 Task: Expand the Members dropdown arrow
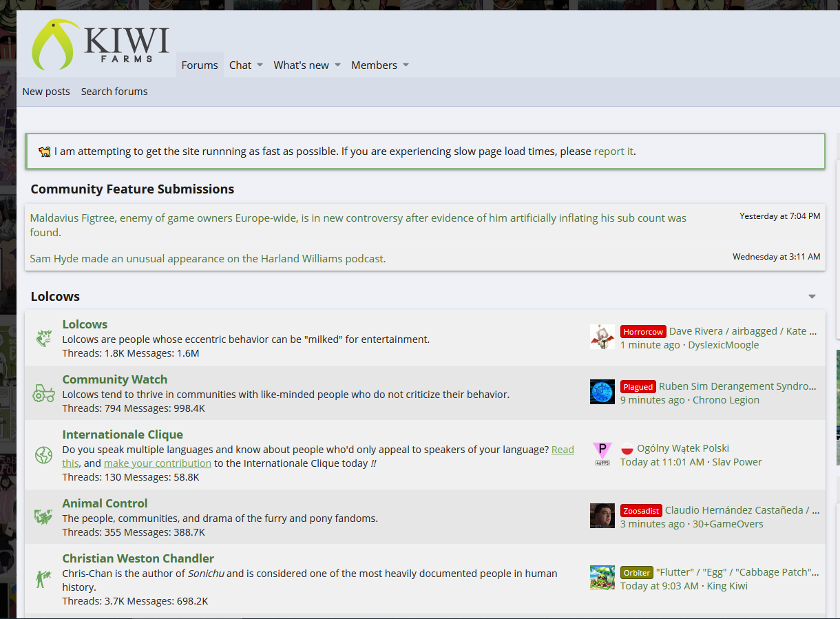coord(406,65)
